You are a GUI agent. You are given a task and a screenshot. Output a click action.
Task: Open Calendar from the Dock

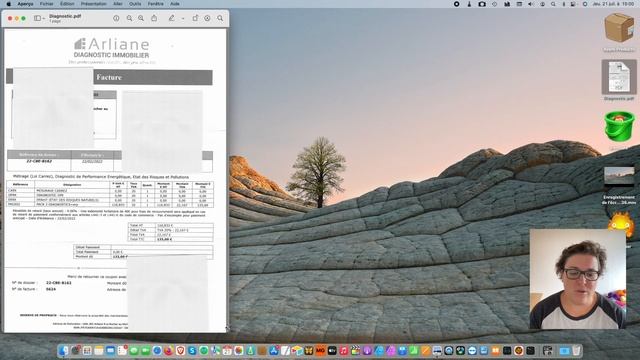click(x=227, y=351)
